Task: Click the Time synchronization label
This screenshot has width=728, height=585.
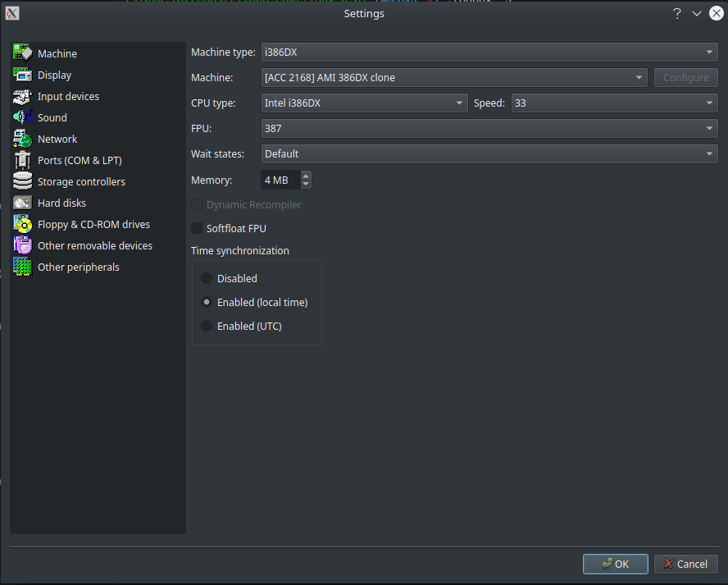Action: coord(240,250)
